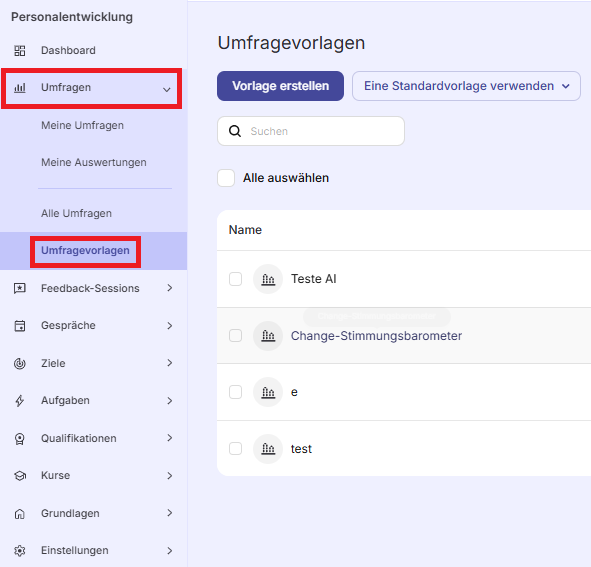Click the Kurse graduation cap icon

point(20,476)
